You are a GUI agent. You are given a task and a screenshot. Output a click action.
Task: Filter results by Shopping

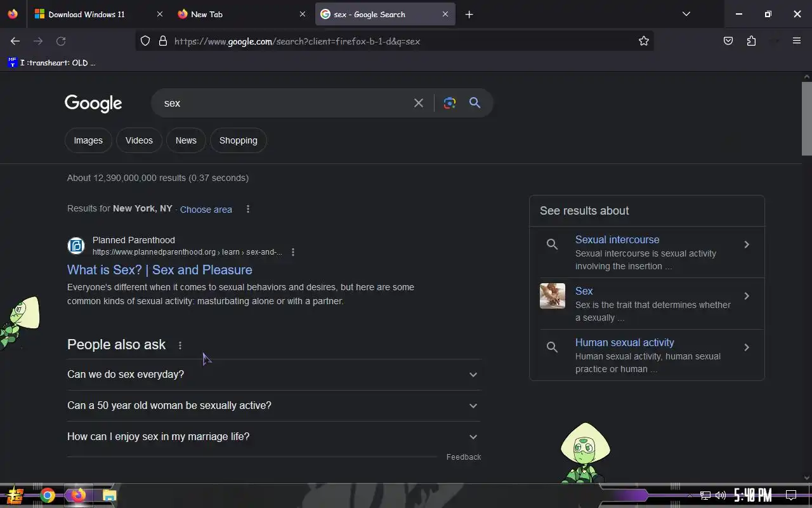coord(239,140)
